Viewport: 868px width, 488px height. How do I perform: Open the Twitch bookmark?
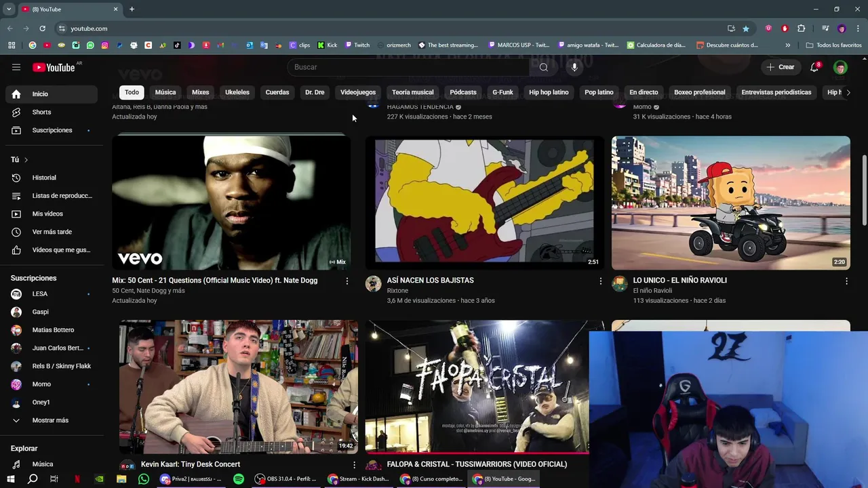tap(357, 45)
